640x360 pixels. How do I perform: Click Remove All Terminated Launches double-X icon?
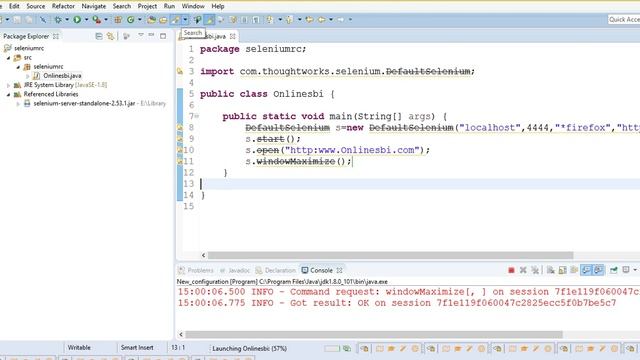click(x=535, y=270)
